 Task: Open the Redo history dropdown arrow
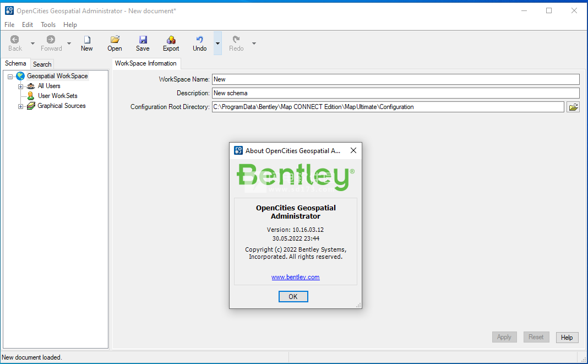[254, 44]
